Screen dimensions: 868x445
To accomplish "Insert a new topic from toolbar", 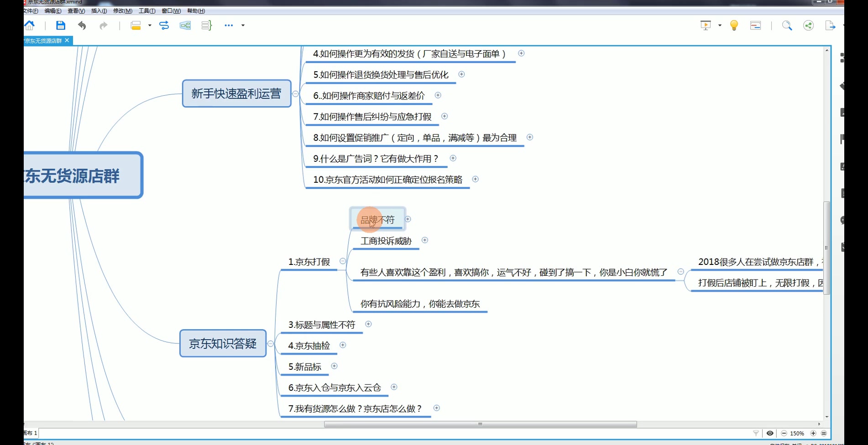I will pos(136,26).
